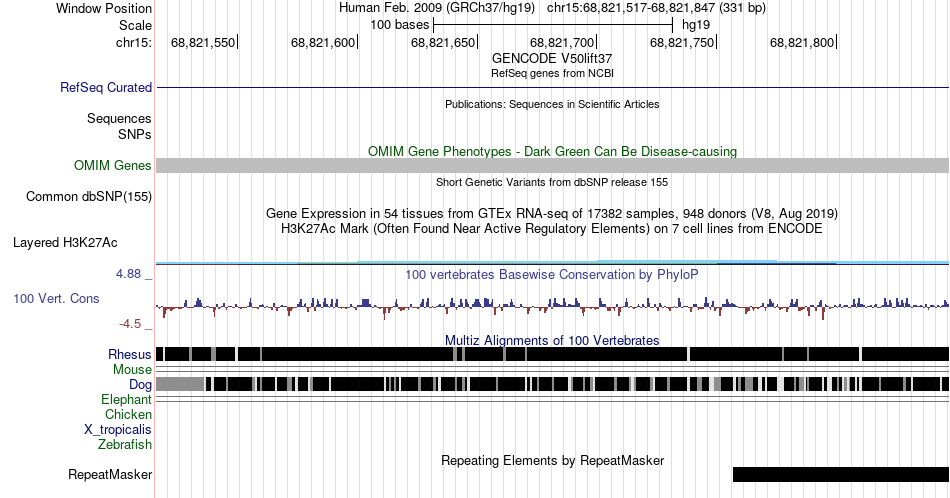The width and height of the screenshot is (950, 498).
Task: Click the Scale label
Action: click(x=135, y=25)
